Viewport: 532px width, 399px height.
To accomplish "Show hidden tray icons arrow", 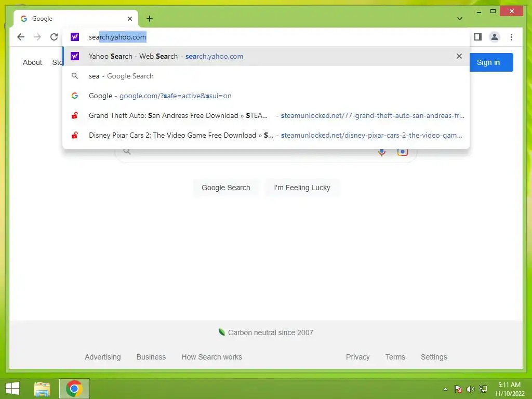I will 445,389.
